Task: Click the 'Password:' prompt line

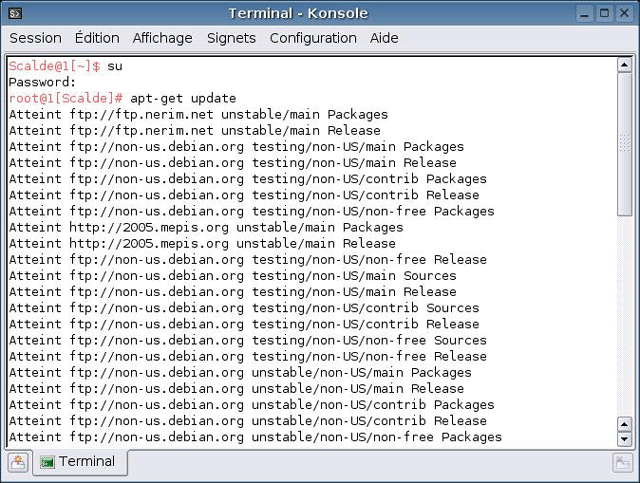Action: click(42, 82)
